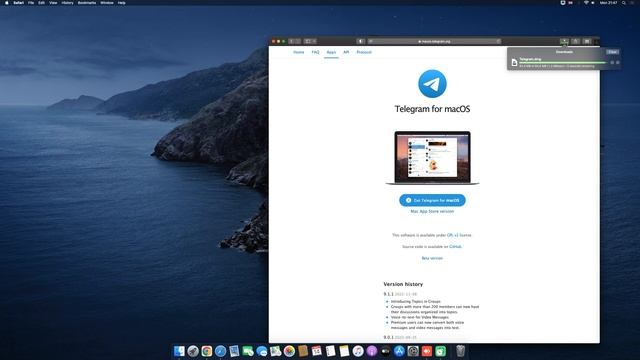Open the Protocol tab on the Telegram site

tap(364, 52)
